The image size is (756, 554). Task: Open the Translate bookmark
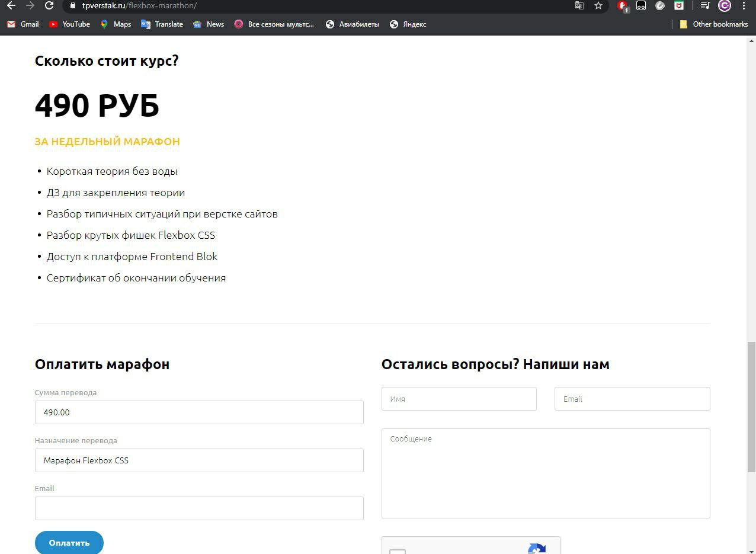[162, 24]
